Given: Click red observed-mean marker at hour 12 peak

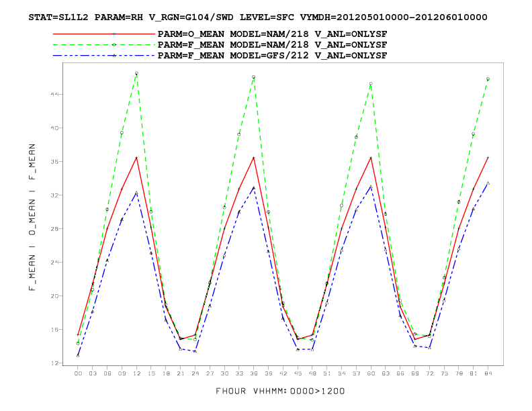Looking at the screenshot, I should (x=136, y=158).
